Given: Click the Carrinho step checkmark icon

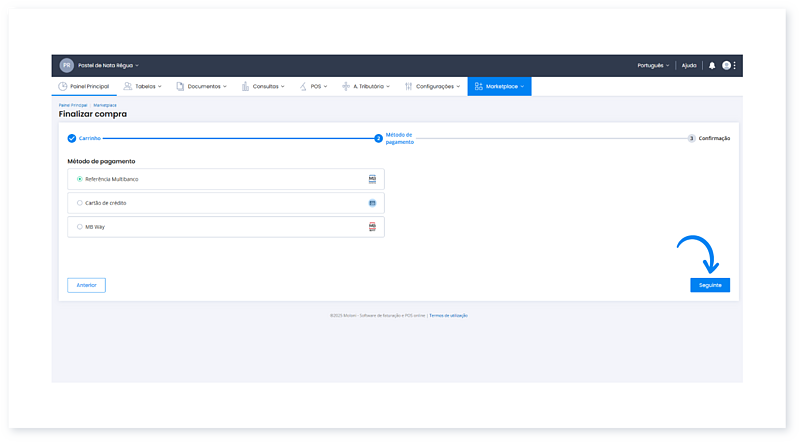Looking at the screenshot, I should (72, 138).
